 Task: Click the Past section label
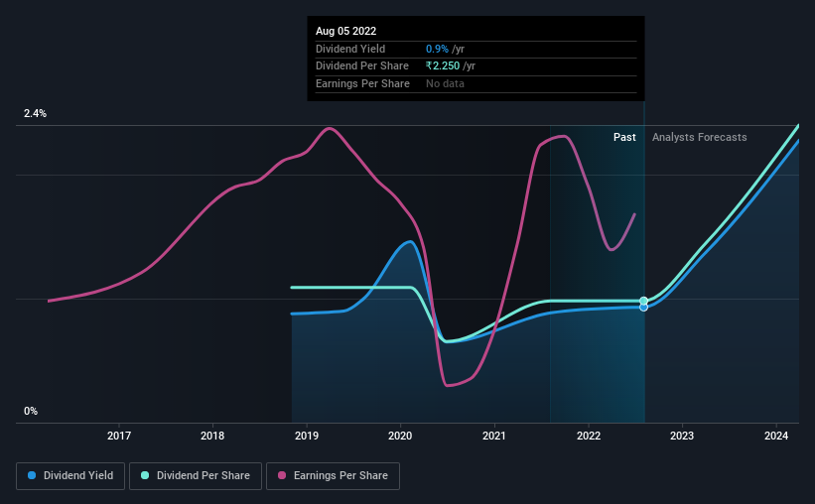coord(624,137)
